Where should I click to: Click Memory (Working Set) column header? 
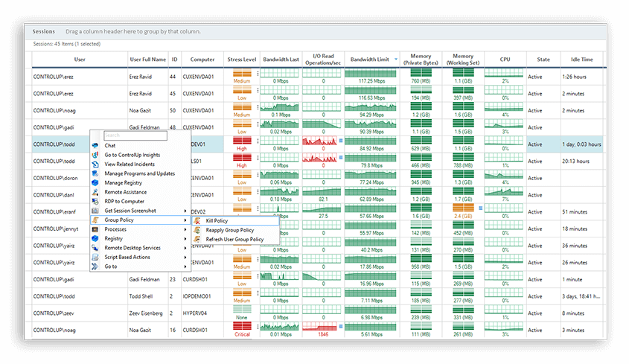(x=463, y=60)
